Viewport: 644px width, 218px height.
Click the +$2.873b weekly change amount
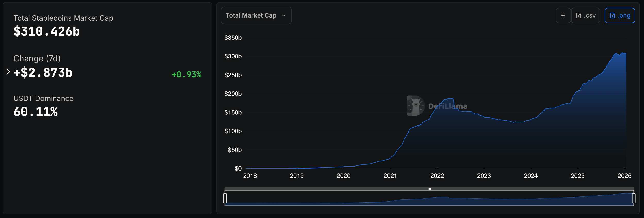(x=43, y=73)
